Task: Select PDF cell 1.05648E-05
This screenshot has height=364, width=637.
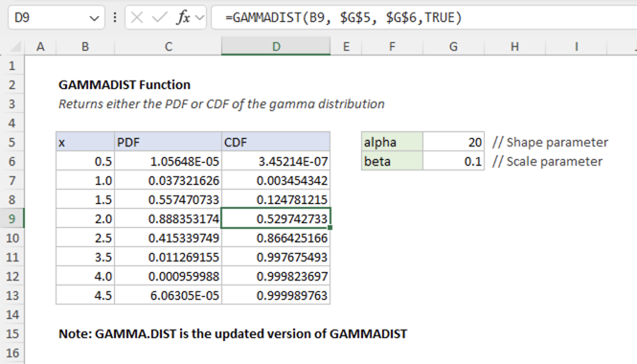Action: [169, 161]
